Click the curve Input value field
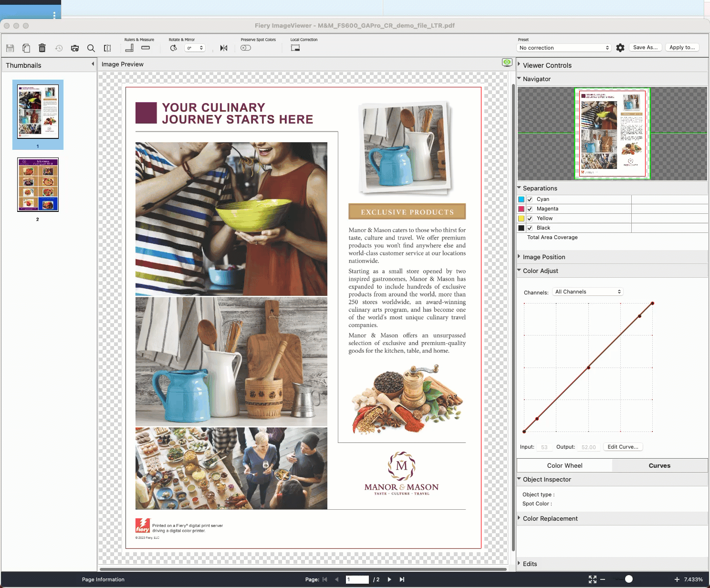 544,447
